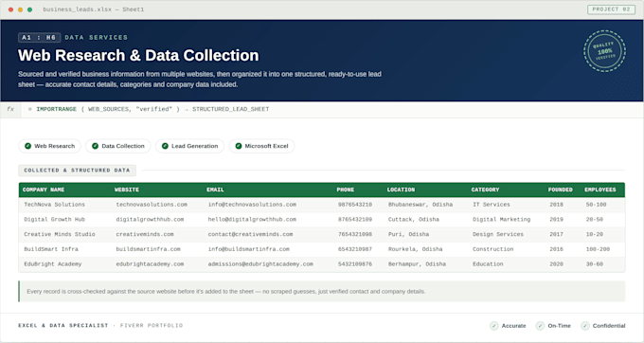The width and height of the screenshot is (644, 343).
Task: Open digitalgrowthhub.com website cell
Action: pos(150,220)
